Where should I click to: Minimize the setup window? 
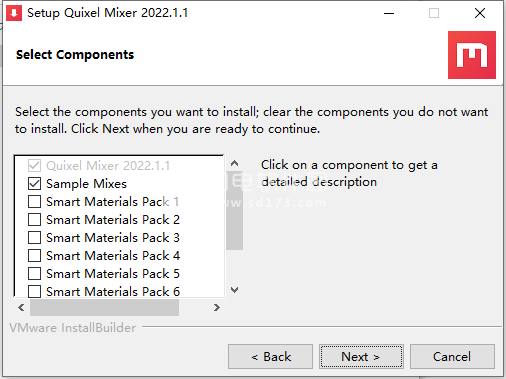pos(389,13)
